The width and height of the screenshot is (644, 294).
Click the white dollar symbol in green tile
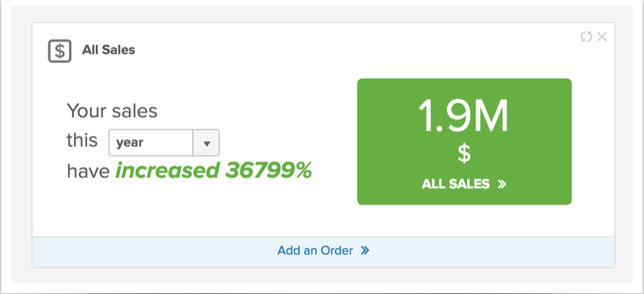tap(464, 154)
